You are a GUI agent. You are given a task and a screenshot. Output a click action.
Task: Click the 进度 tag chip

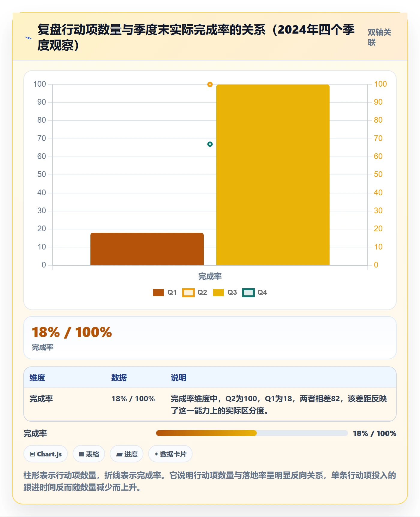127,454
